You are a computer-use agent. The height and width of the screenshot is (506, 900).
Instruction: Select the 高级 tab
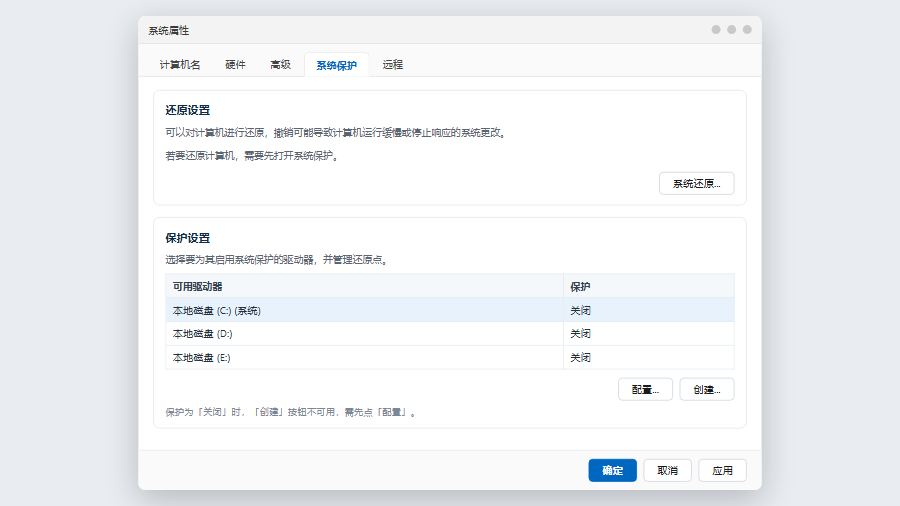[x=280, y=65]
